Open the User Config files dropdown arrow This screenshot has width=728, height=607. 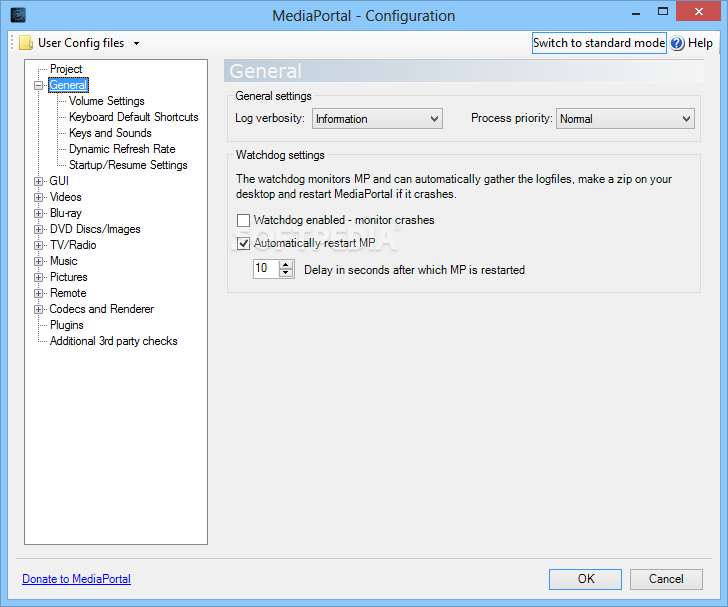point(136,43)
